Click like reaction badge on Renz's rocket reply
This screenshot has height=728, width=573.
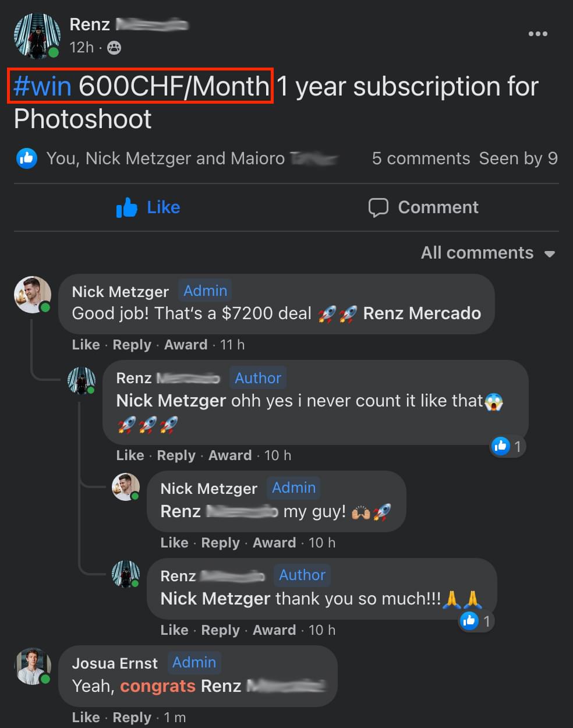[507, 447]
